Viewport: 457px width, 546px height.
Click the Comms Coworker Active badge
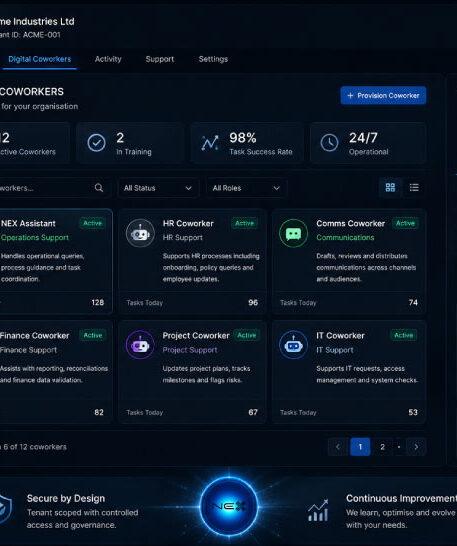point(405,223)
